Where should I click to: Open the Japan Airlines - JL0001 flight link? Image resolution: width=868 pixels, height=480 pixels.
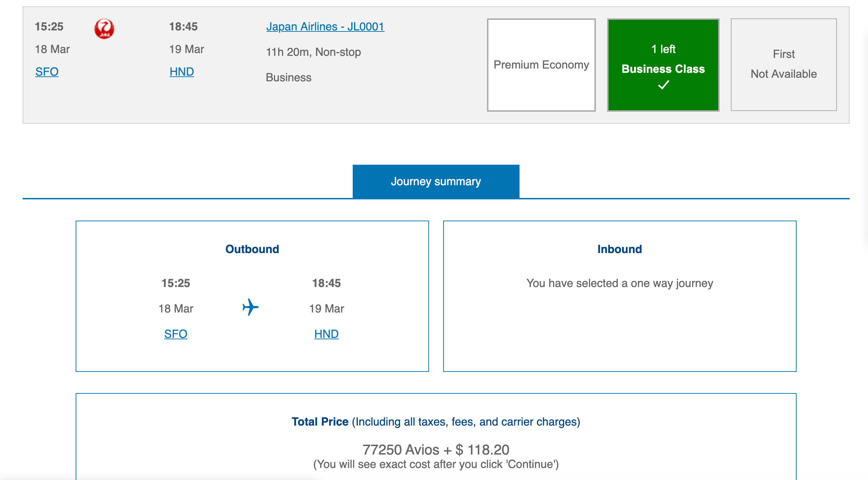coord(325,27)
